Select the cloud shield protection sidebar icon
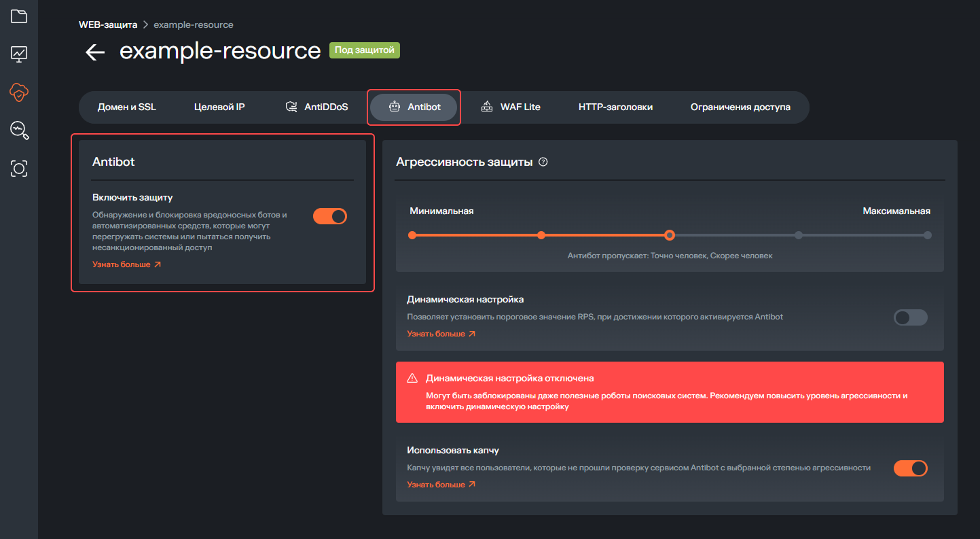 click(x=19, y=92)
